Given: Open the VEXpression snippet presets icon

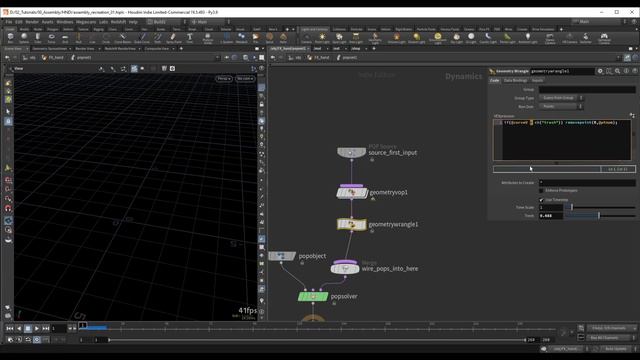Looking at the screenshot, I should (x=632, y=116).
